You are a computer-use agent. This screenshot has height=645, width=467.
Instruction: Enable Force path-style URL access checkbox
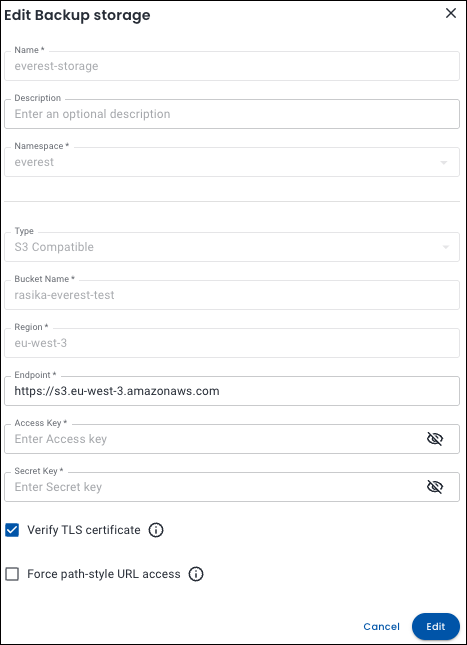point(12,574)
